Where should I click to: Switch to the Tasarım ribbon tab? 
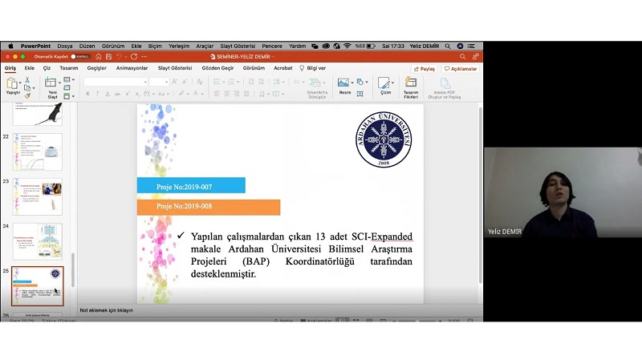[x=69, y=68]
